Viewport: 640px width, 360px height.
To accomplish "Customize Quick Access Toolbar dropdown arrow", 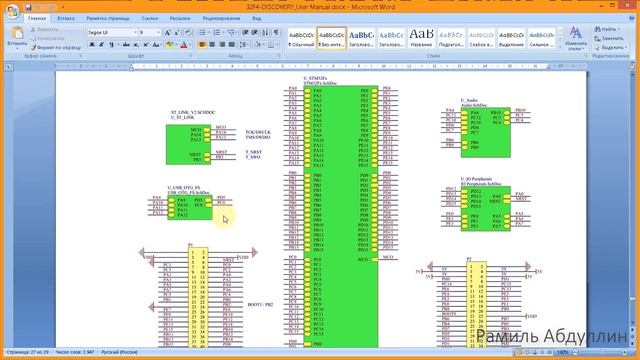I will click(x=63, y=7).
